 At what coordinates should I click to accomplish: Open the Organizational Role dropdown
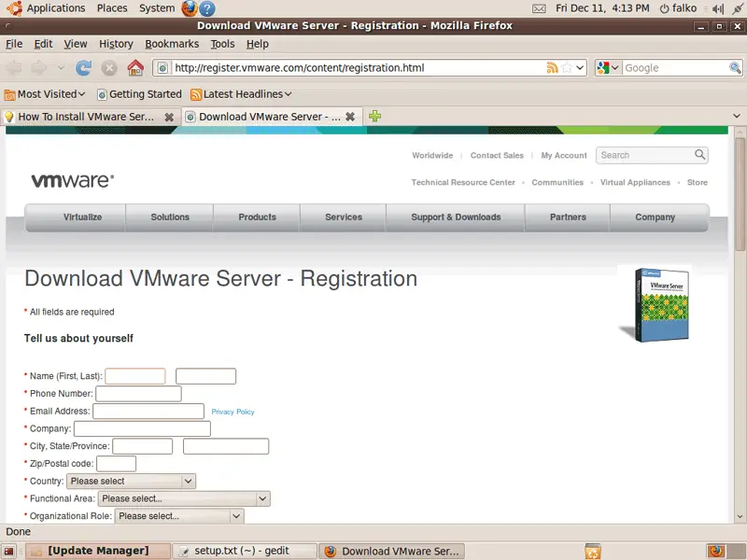(x=179, y=516)
